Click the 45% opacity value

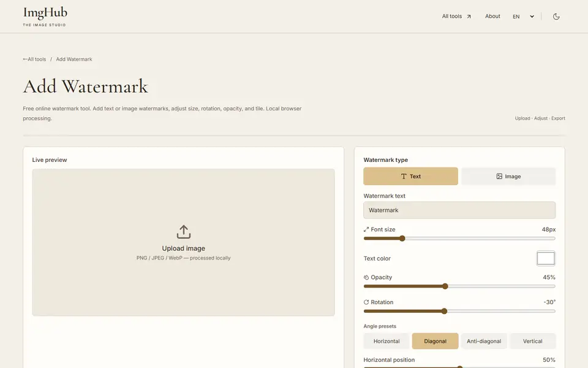(549, 277)
